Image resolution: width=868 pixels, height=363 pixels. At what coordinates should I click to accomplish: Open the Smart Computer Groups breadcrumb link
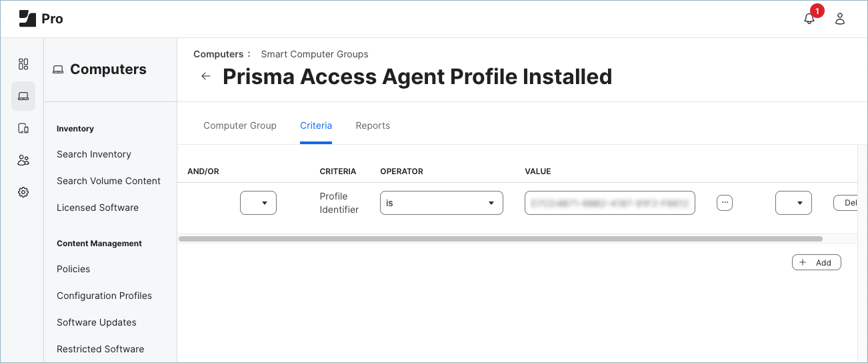(x=315, y=54)
